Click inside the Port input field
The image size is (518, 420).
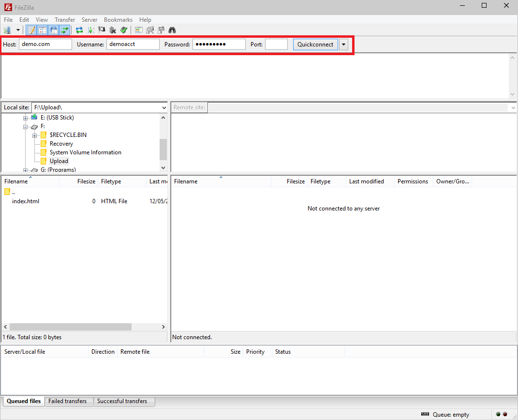click(276, 44)
